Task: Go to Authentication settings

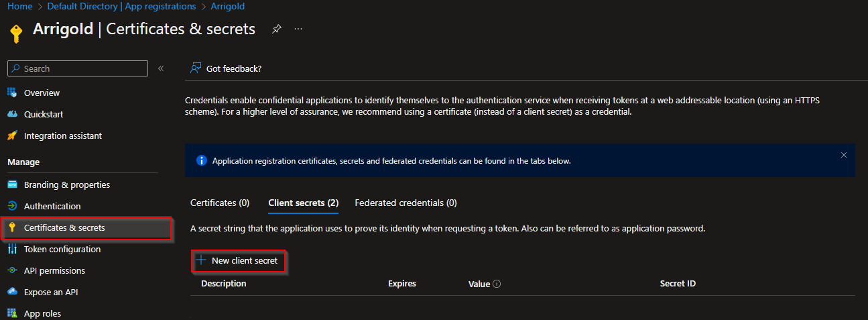Action: (x=52, y=206)
